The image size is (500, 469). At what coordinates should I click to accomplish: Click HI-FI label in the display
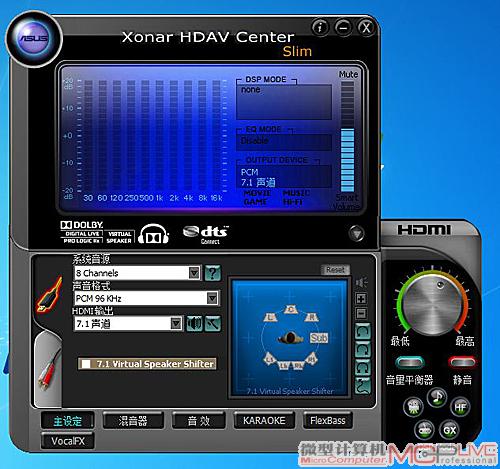tap(293, 202)
